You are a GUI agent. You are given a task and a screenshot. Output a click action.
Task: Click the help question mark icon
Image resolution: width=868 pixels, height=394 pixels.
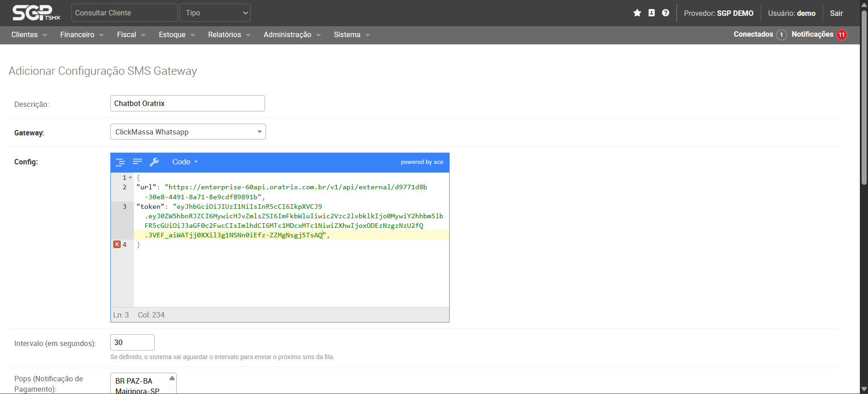point(665,13)
